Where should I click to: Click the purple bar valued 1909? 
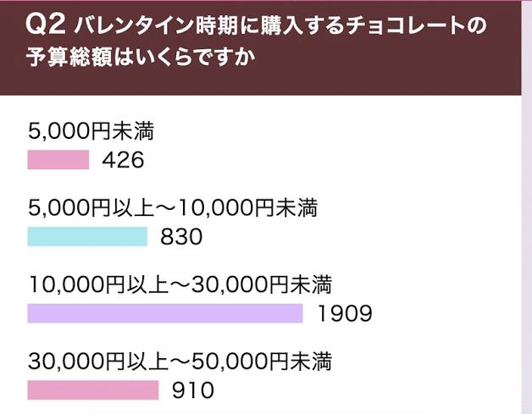[x=164, y=313]
